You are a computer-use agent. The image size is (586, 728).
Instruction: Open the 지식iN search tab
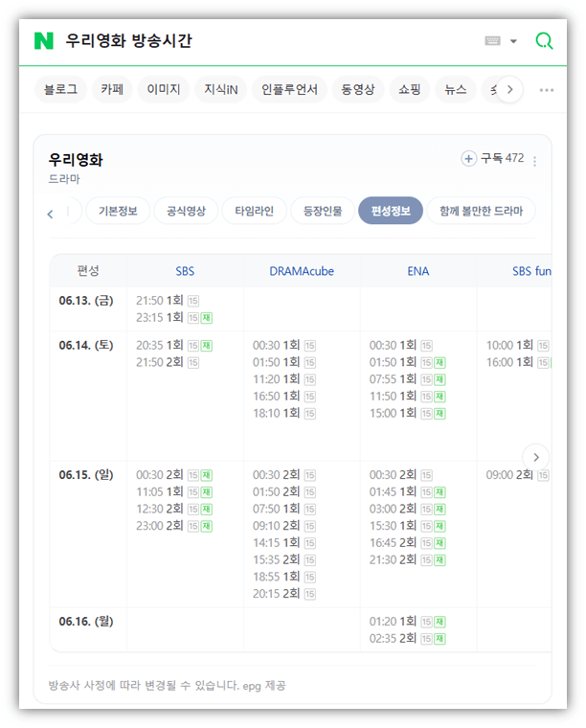(x=221, y=90)
